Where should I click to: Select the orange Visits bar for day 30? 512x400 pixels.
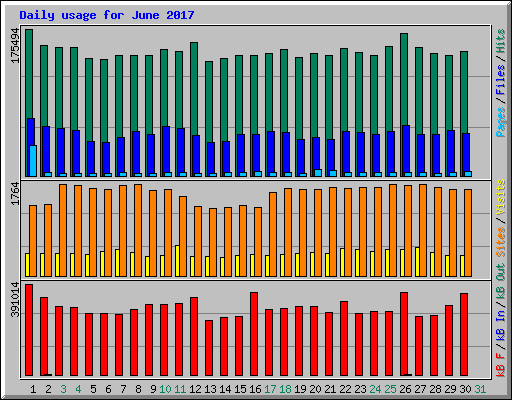[468, 233]
